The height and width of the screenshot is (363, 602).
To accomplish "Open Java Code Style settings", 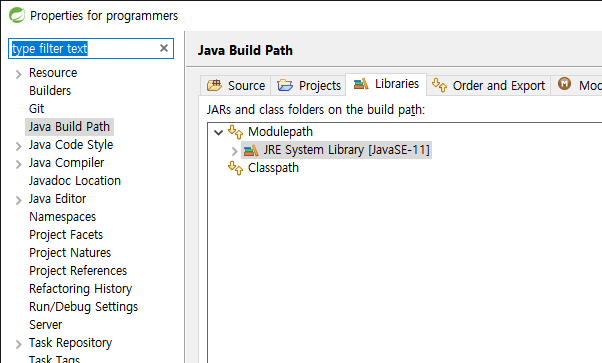I will (71, 145).
